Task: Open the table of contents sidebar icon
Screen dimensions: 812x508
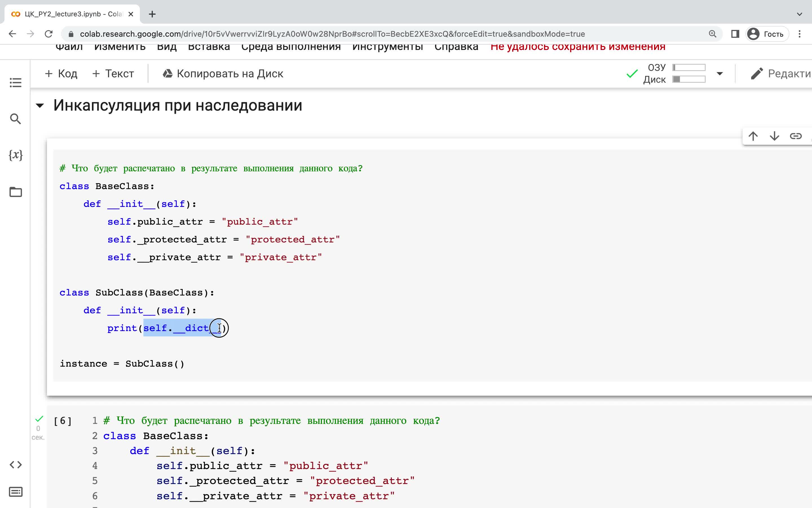Action: click(16, 82)
